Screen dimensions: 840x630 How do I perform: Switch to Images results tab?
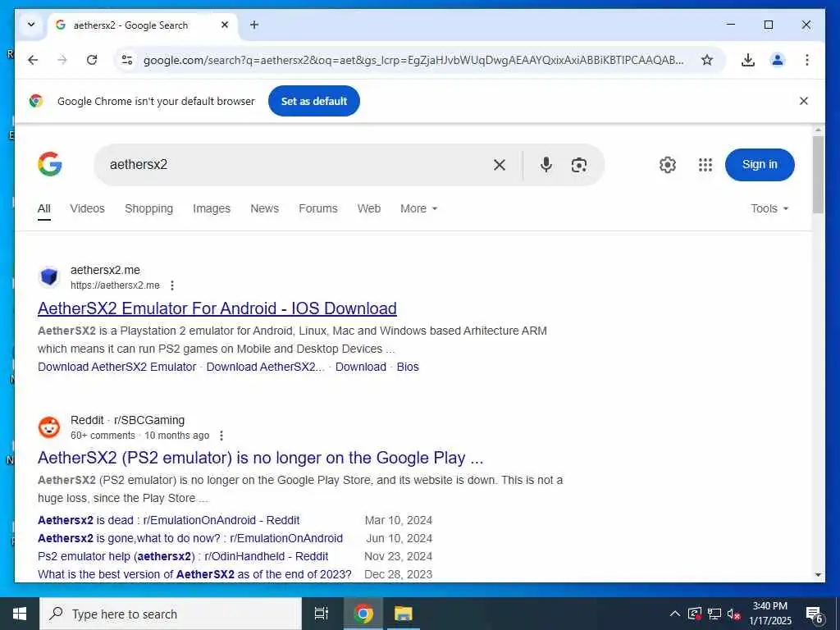click(x=212, y=208)
